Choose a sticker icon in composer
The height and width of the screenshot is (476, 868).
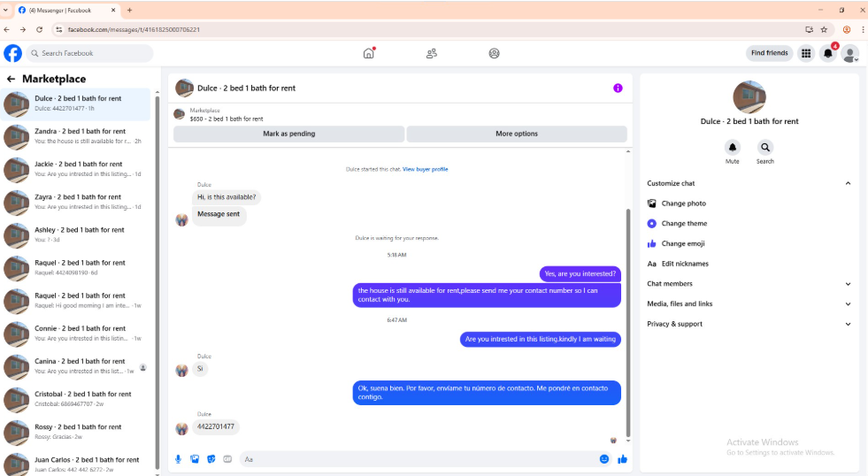[211, 459]
